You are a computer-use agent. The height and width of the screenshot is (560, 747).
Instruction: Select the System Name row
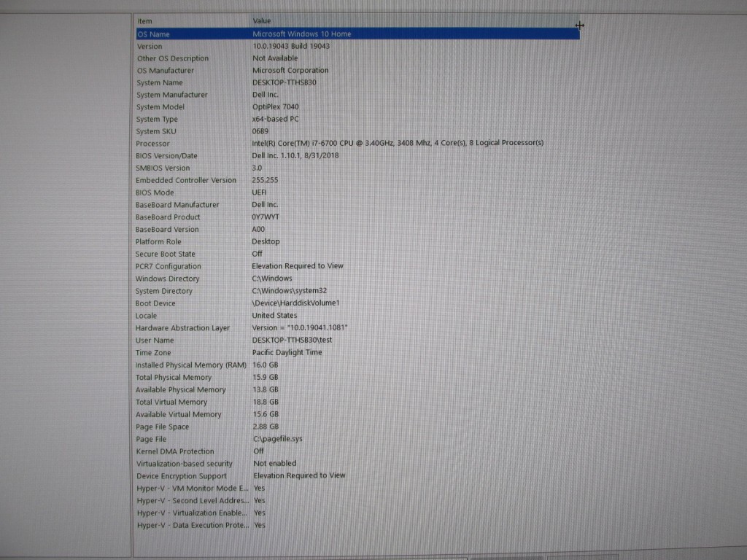click(x=357, y=82)
